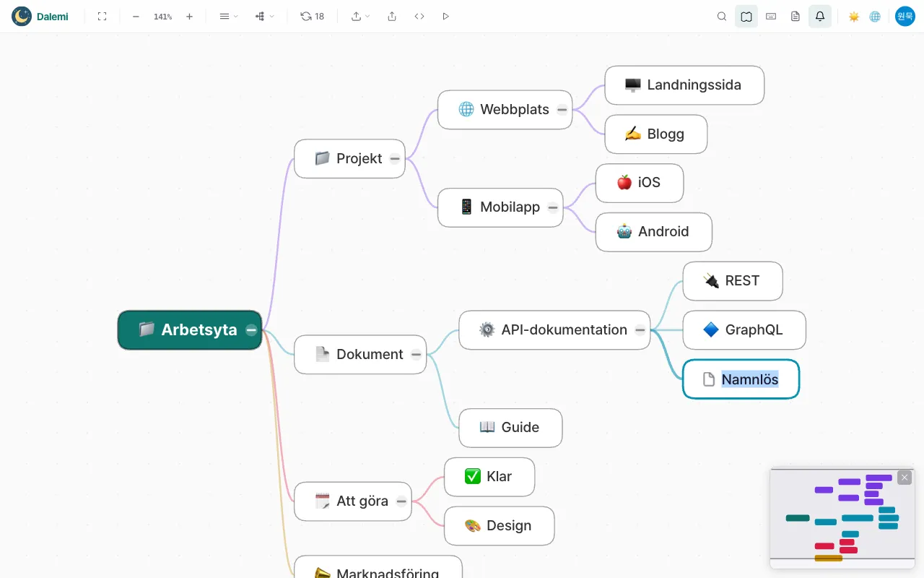Screen dimensions: 924x578
Task: Open the export dropdown
Action: (360, 16)
